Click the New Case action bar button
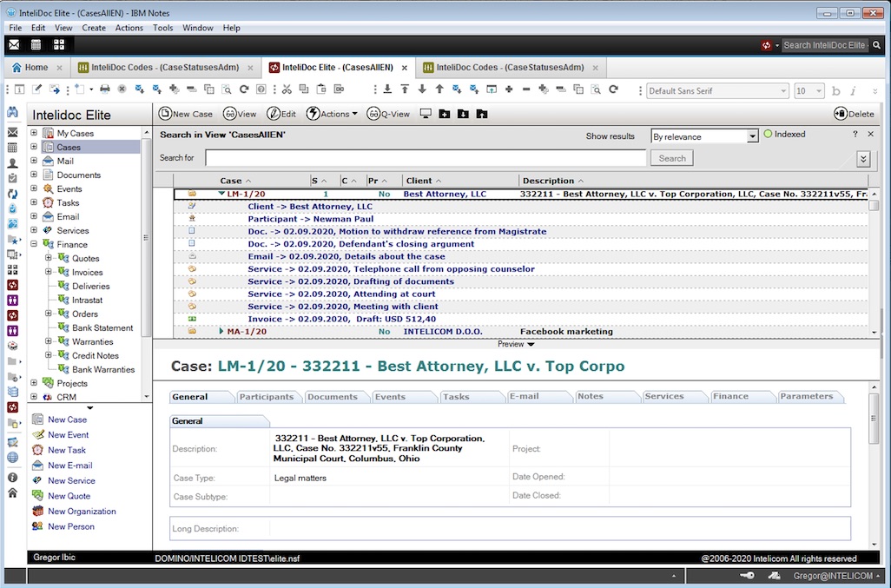Image resolution: width=891 pixels, height=588 pixels. (186, 114)
